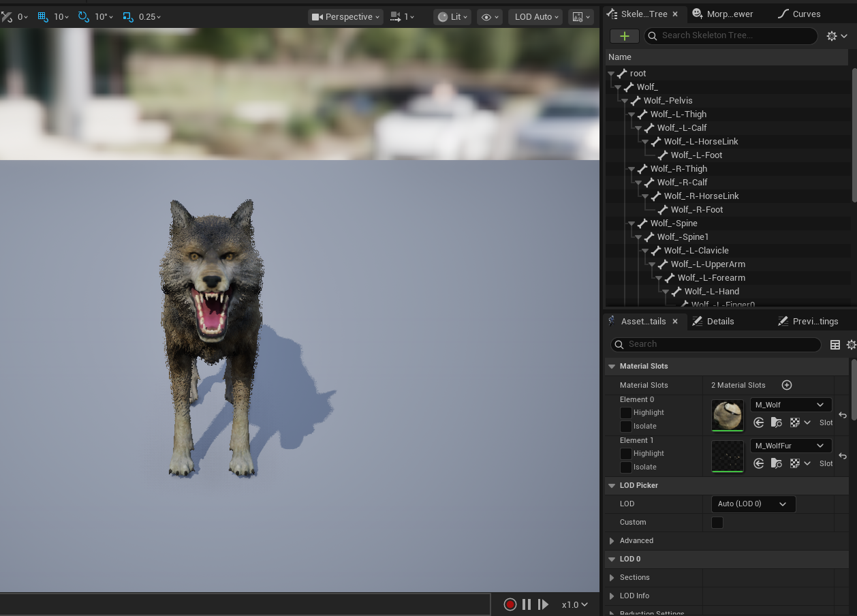Open the M_Wolf material dropdown
Image resolution: width=857 pixels, height=616 pixels.
coord(791,405)
